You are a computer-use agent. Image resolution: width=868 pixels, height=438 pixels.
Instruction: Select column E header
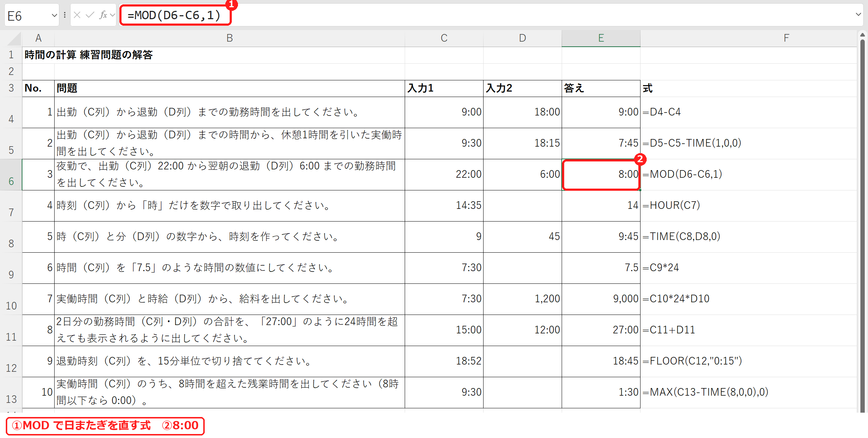[x=601, y=38]
